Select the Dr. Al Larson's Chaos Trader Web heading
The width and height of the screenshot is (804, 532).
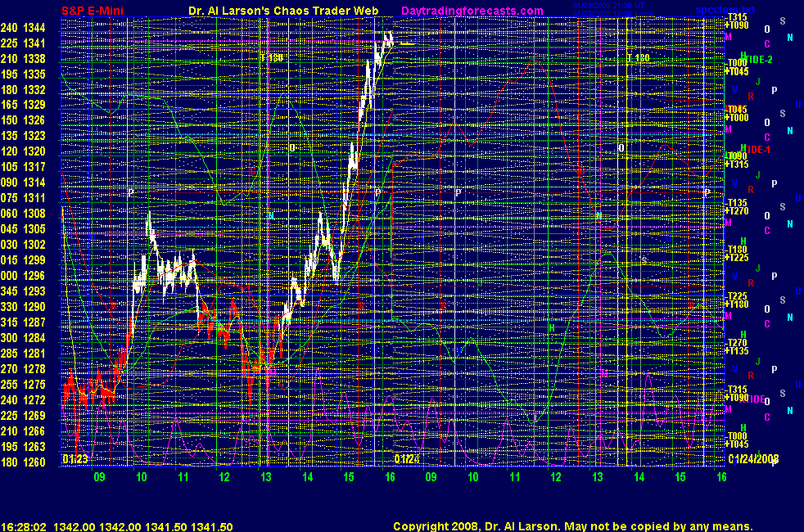(283, 11)
